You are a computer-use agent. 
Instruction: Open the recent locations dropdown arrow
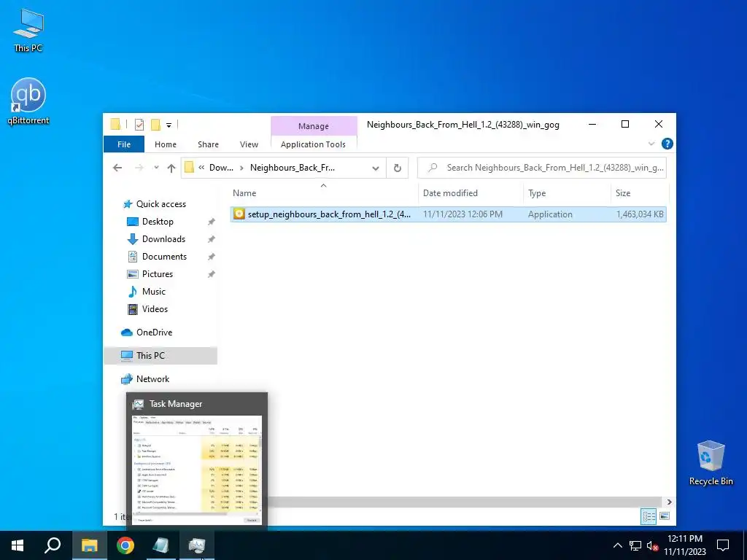(x=156, y=168)
